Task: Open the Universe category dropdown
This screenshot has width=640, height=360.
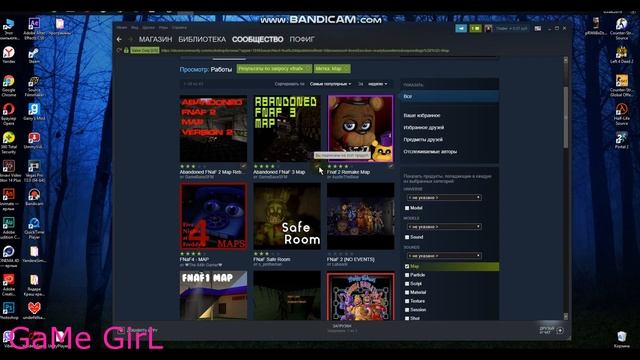Action: [444, 198]
